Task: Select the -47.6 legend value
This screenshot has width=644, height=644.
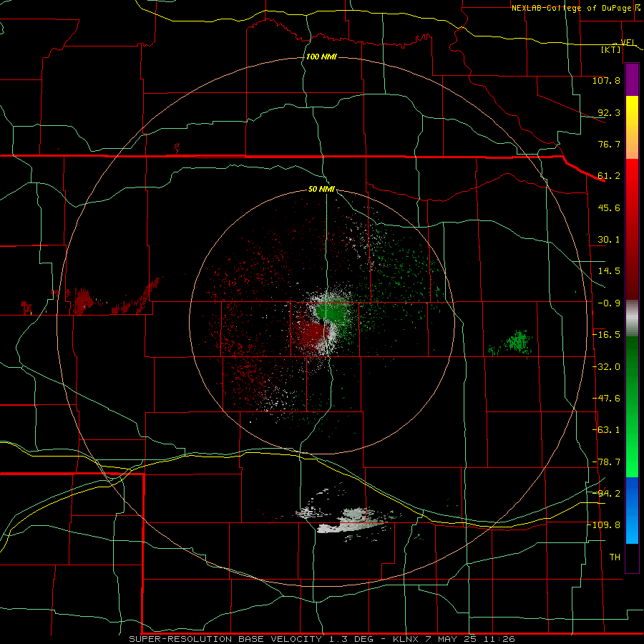Action: 607,399
